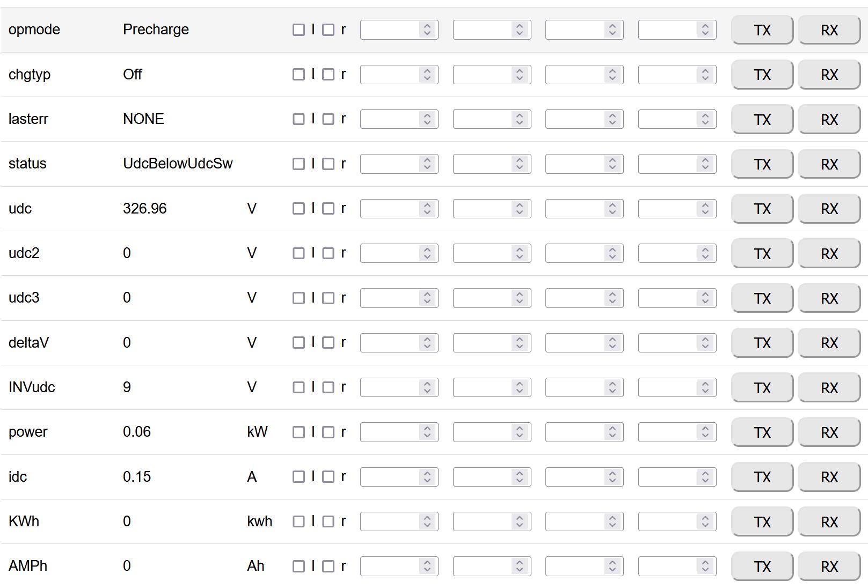Toggle the 'r' checkbox for chgtyp
868x588 pixels.
(x=328, y=75)
